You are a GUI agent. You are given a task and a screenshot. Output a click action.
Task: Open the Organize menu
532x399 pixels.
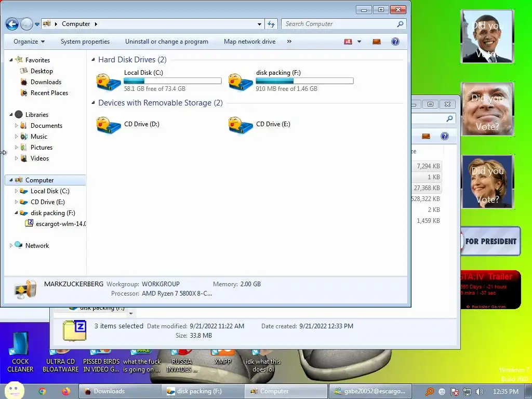(x=29, y=42)
